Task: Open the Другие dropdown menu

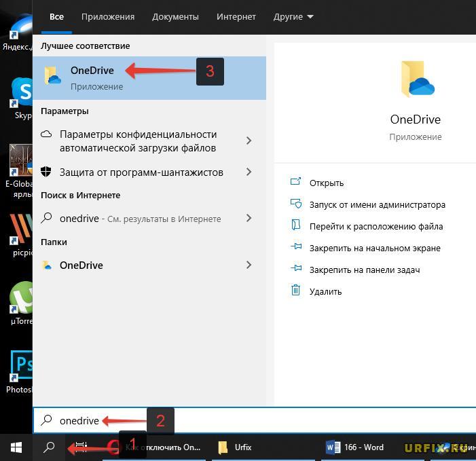Action: tap(293, 17)
